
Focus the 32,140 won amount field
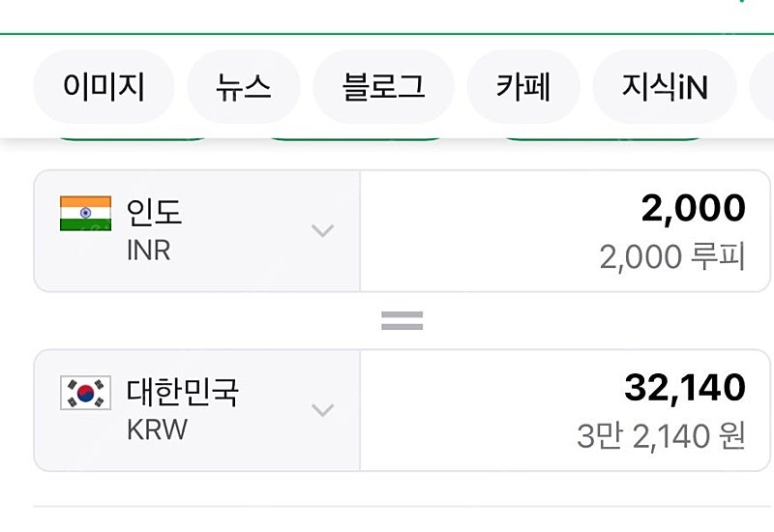pyautogui.click(x=565, y=410)
